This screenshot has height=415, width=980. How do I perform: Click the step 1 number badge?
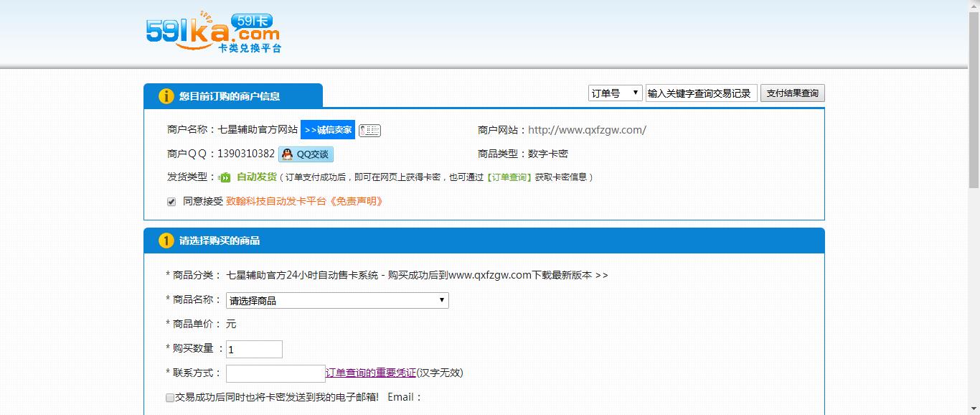[166, 241]
